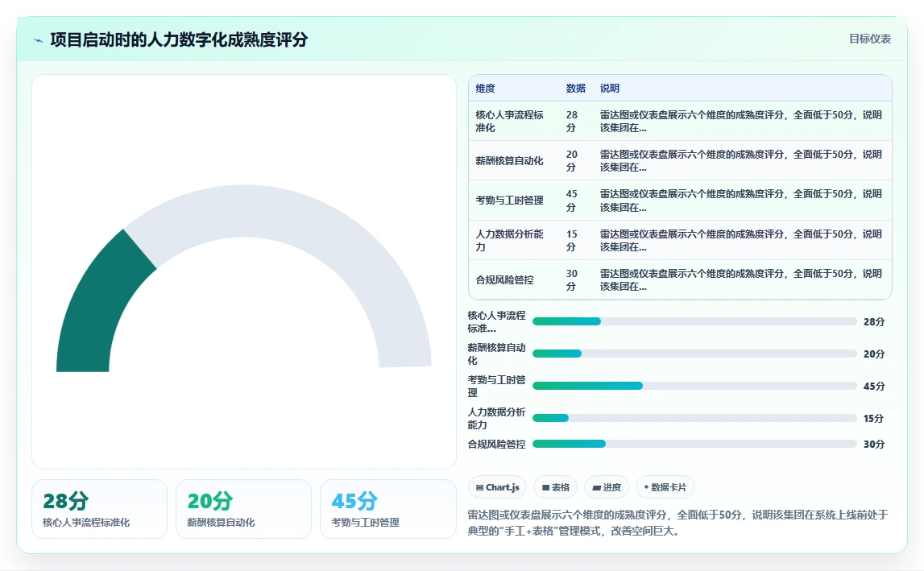Click the 45分 考勤与工时管理 data card

[387, 509]
